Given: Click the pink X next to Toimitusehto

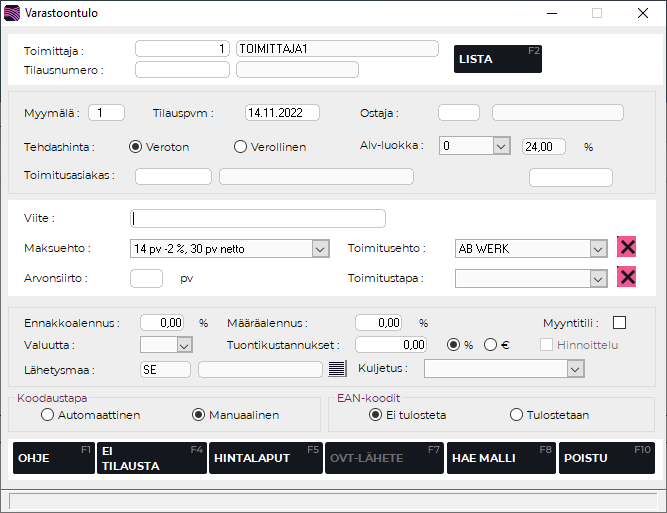Looking at the screenshot, I should [627, 248].
